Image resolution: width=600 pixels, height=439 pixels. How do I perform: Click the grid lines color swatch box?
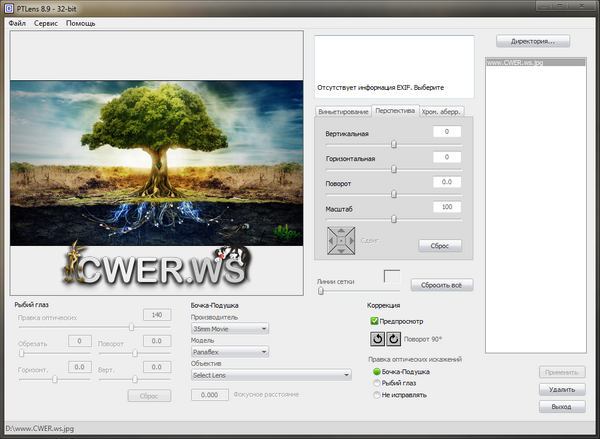(392, 276)
